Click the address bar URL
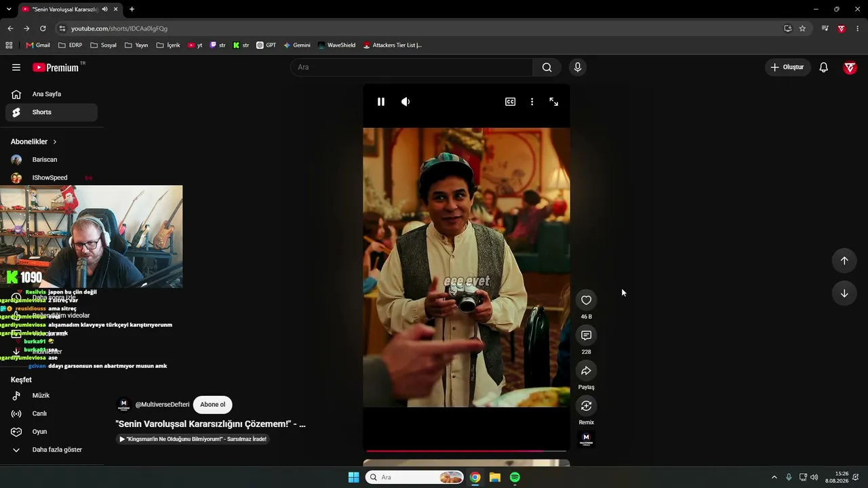The image size is (868, 488). (x=119, y=28)
